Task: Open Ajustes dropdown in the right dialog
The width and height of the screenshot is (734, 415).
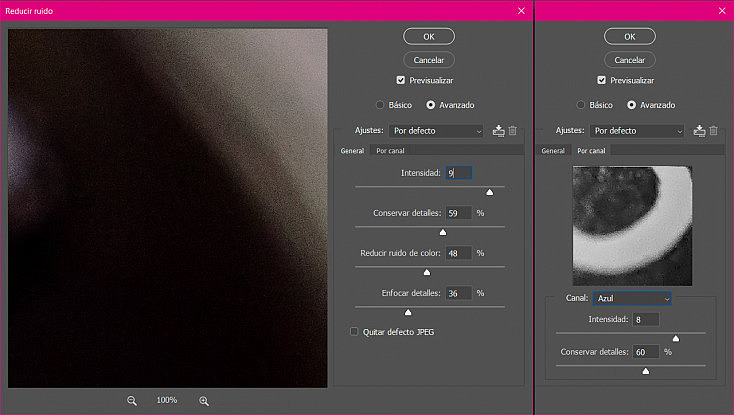Action: [637, 131]
